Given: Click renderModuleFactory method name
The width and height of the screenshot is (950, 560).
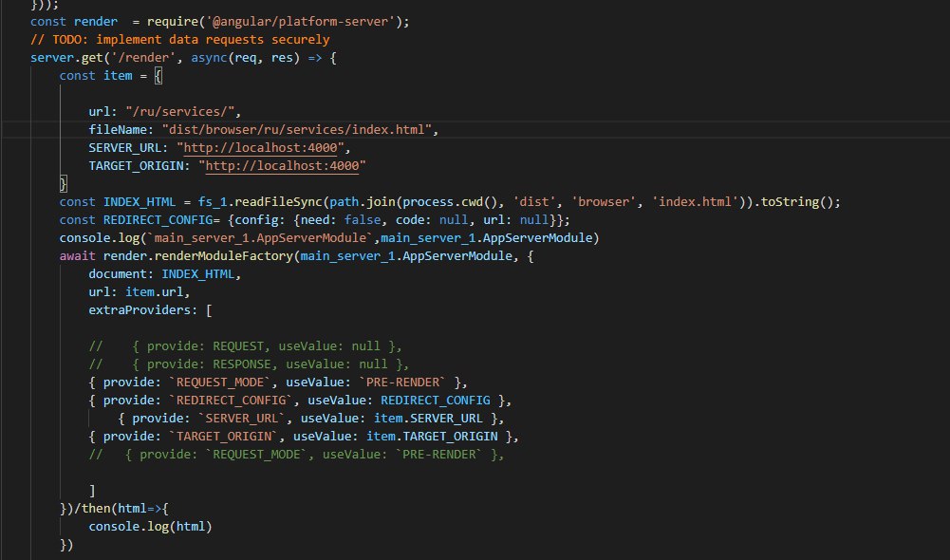Looking at the screenshot, I should tap(224, 255).
